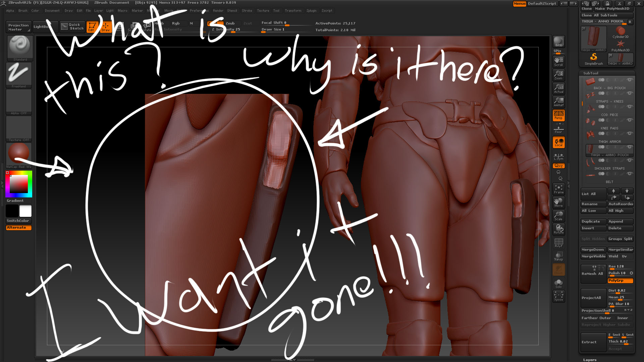
Task: Select the Scroll canvas tool
Action: pos(558,61)
